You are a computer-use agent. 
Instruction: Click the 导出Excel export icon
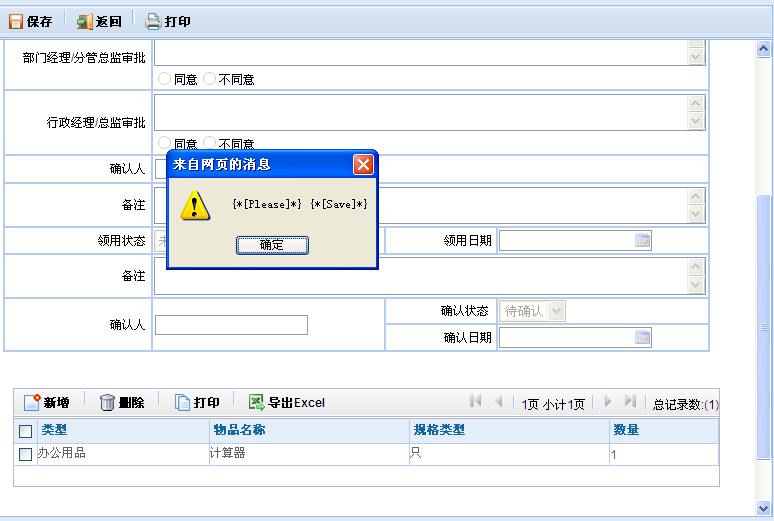257,402
